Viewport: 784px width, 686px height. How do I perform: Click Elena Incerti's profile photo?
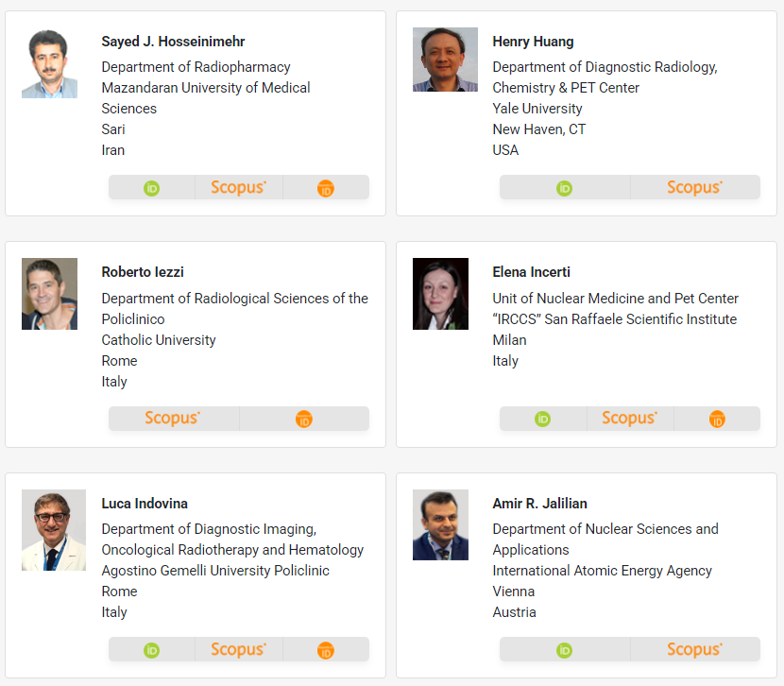click(x=440, y=294)
